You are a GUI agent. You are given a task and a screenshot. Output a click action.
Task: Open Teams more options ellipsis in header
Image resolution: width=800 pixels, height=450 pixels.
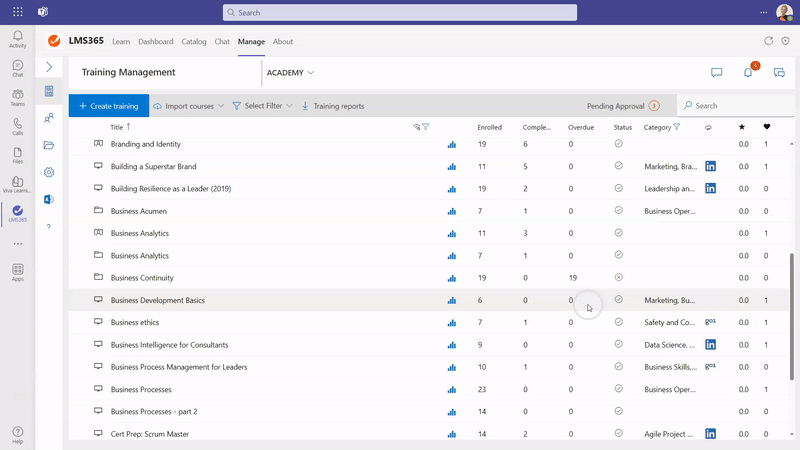pos(764,12)
